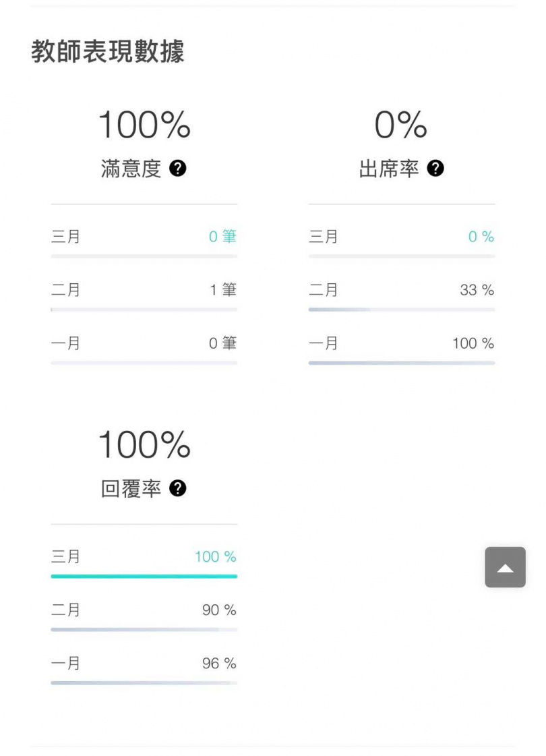The height and width of the screenshot is (756, 546).
Task: Click the 教師表現數據 section heading
Action: [x=108, y=52]
